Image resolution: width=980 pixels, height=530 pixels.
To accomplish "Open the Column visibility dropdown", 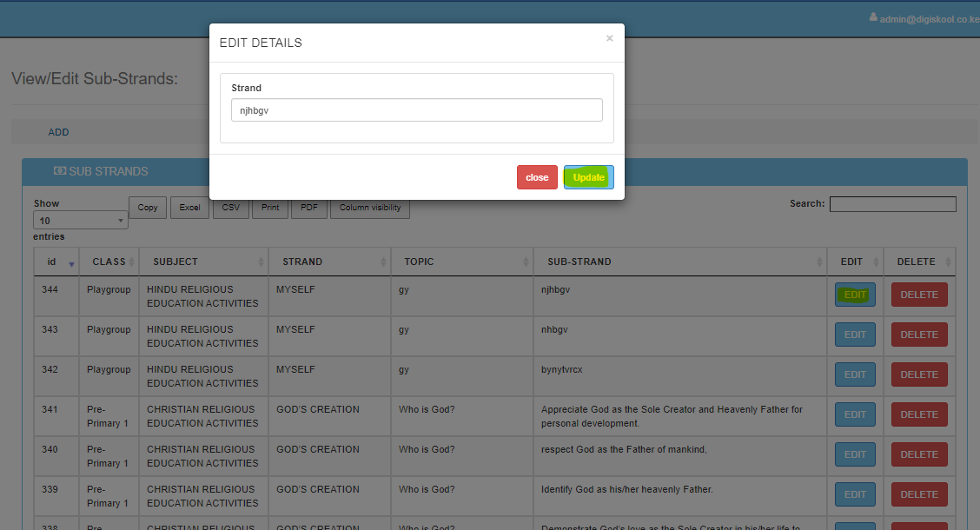I will click(x=370, y=208).
